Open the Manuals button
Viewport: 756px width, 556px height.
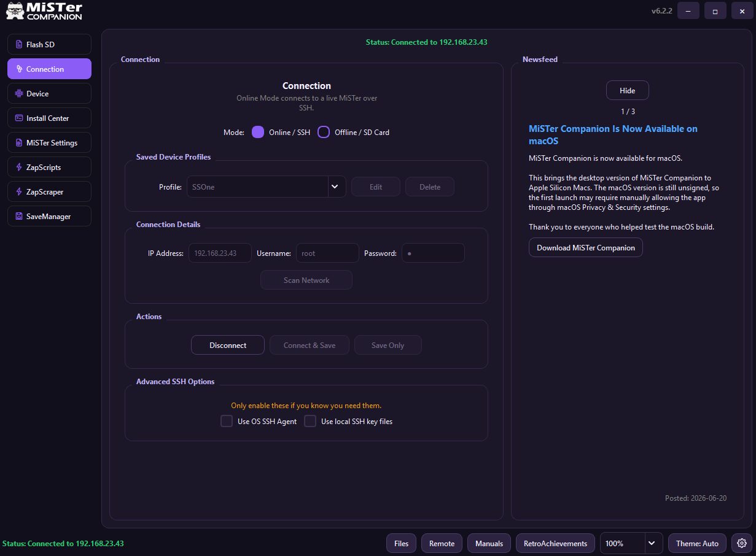[489, 543]
